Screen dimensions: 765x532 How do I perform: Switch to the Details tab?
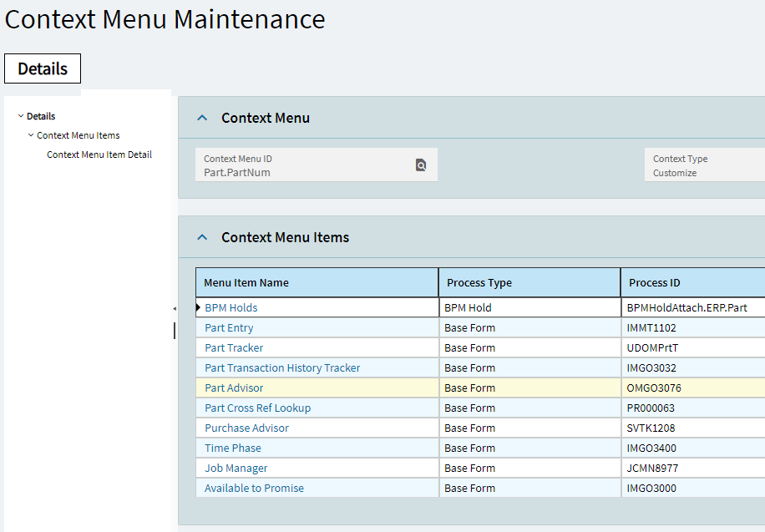[43, 68]
